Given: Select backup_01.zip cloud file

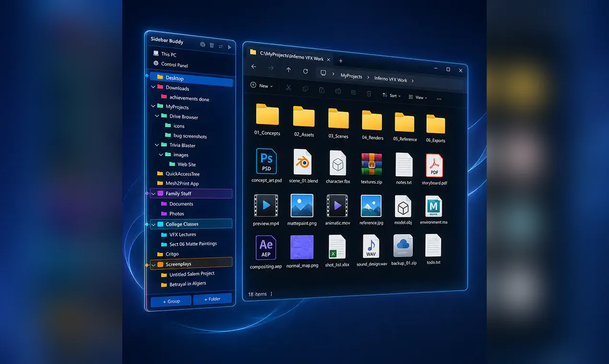Looking at the screenshot, I should click(403, 249).
